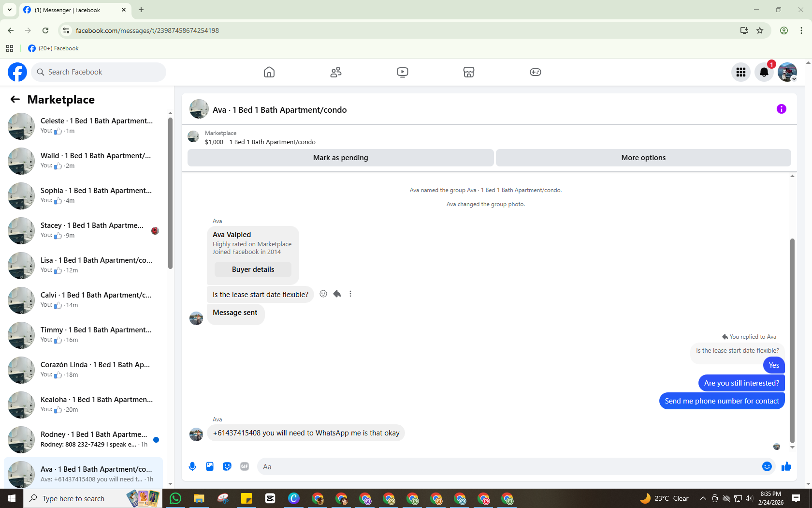Send a voice clip with microphone icon
This screenshot has width=812, height=508.
(192, 466)
